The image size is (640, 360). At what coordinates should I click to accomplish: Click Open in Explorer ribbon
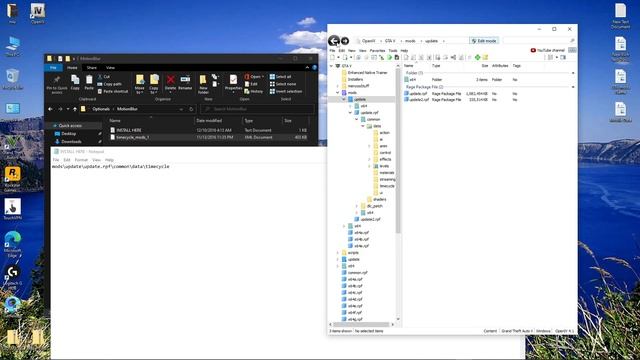[253, 77]
